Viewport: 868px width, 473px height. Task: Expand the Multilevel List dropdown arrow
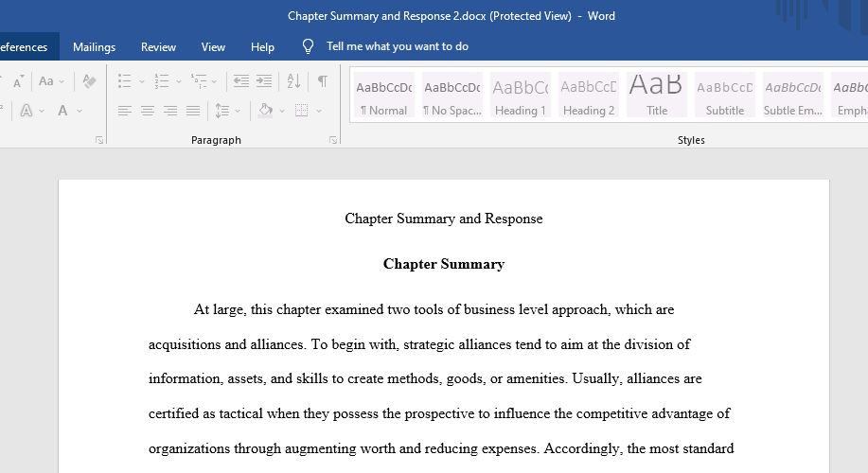click(x=214, y=82)
